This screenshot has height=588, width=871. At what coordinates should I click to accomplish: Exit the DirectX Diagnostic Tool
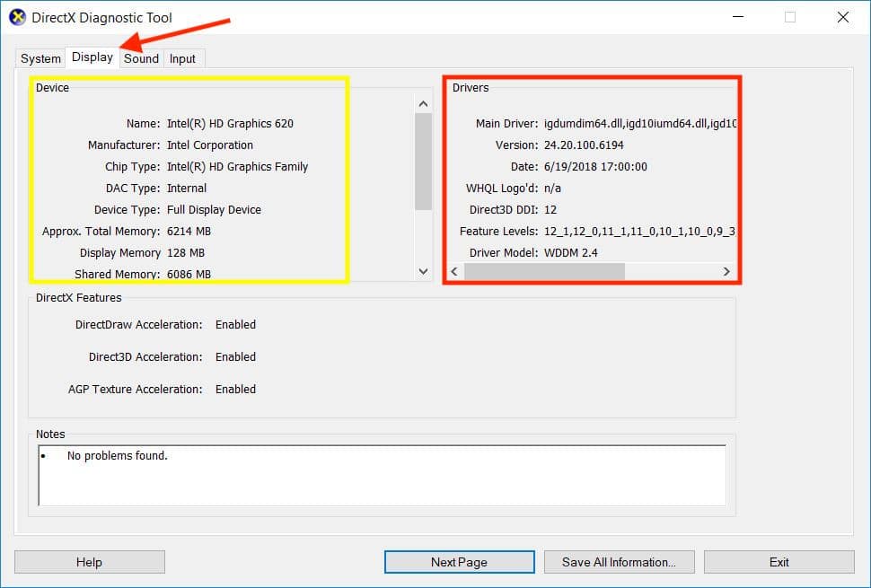(x=779, y=561)
